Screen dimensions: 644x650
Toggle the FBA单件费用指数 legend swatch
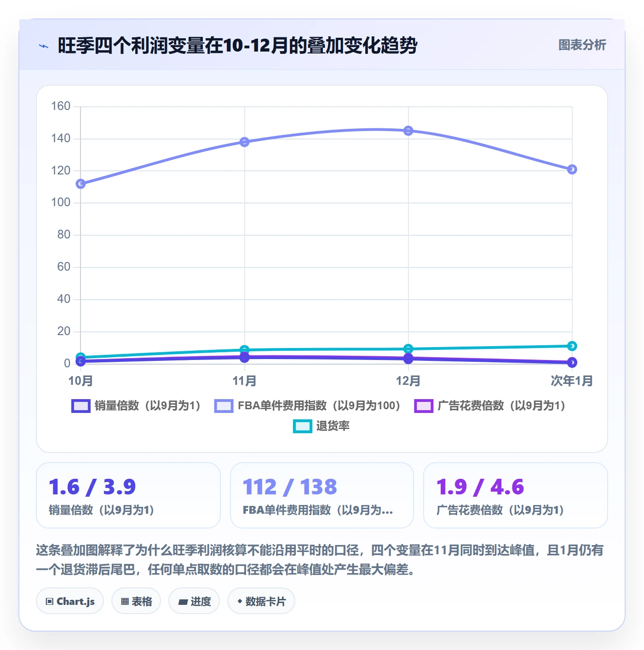224,406
